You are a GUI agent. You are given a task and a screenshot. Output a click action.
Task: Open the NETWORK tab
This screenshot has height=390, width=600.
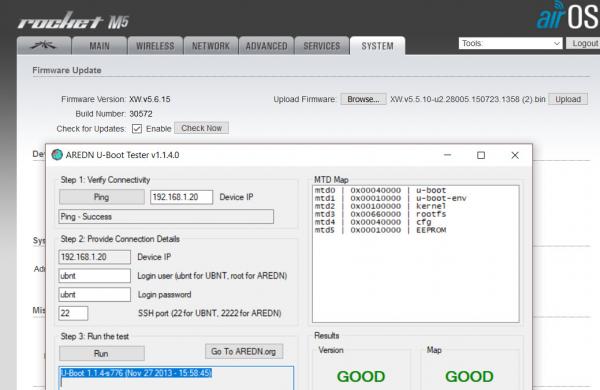(211, 46)
